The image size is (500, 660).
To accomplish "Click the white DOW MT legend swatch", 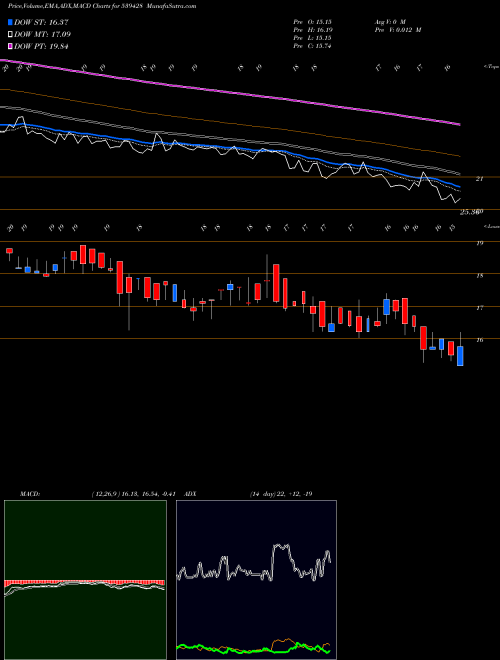I will [11, 35].
